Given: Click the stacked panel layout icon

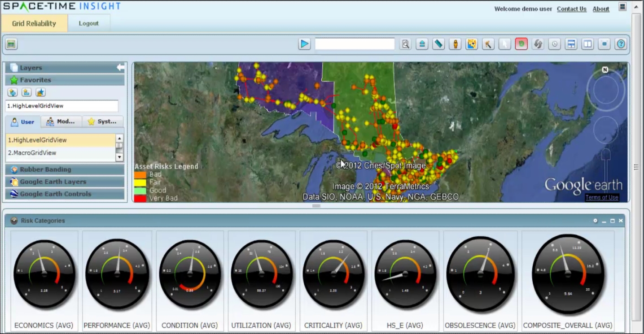Looking at the screenshot, I should tap(571, 44).
